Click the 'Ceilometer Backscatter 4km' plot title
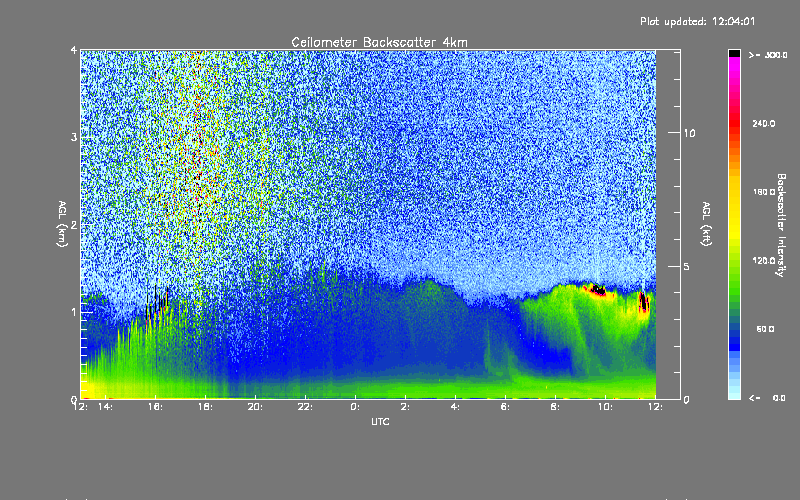Viewport: 800px width, 500px height. [379, 42]
